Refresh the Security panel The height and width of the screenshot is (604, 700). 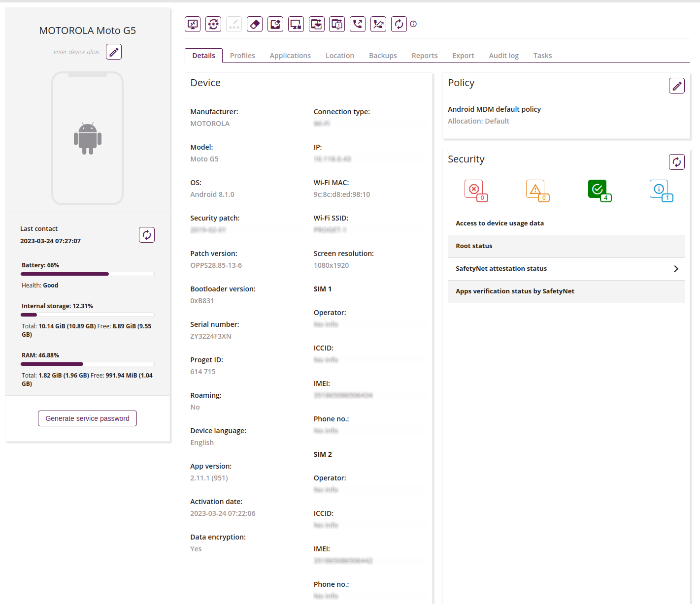677,162
